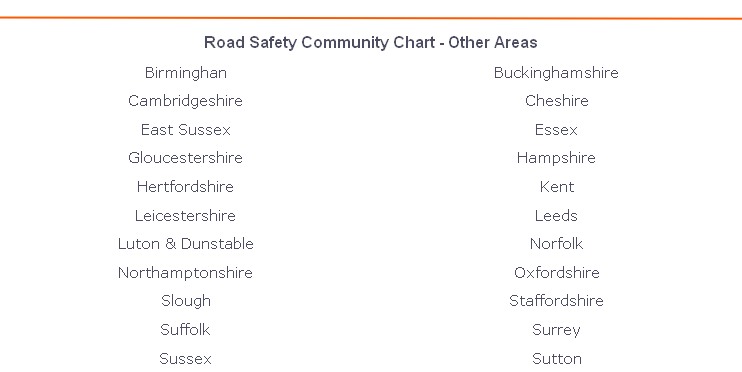Choose the East Sussex link
This screenshot has height=372, width=742.
(186, 130)
